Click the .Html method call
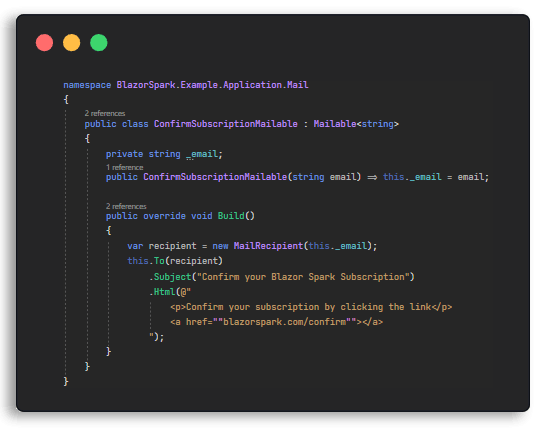Viewport: 547px width, 430px height. click(163, 292)
